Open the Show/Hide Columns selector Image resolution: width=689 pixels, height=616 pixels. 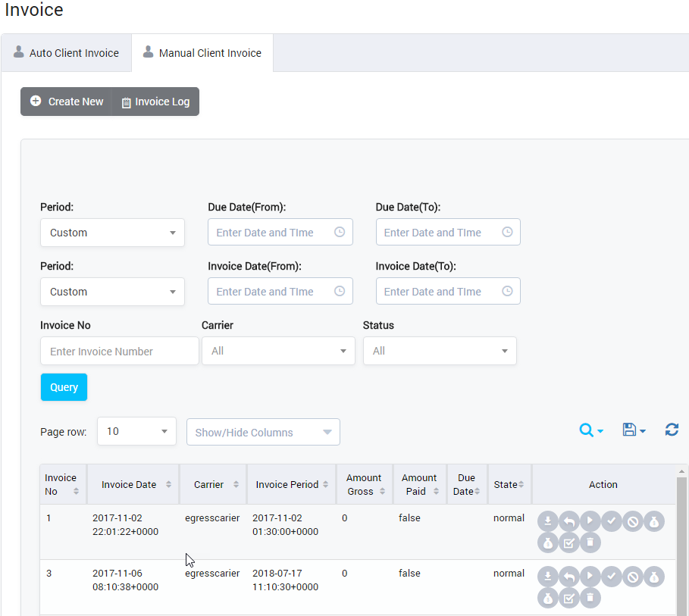(x=263, y=430)
